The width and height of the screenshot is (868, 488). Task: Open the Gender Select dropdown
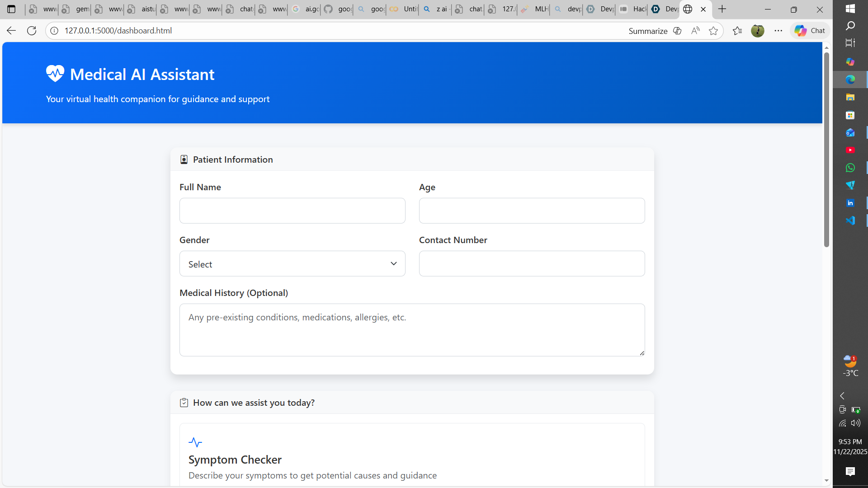(x=292, y=264)
